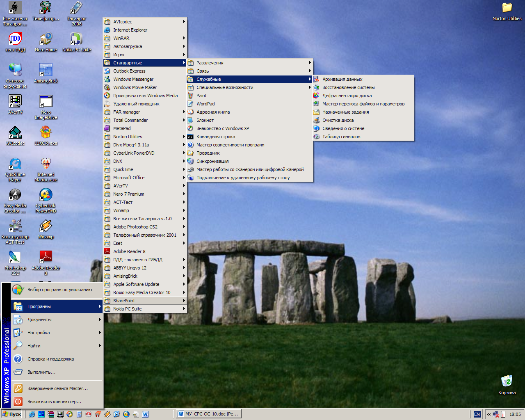The height and width of the screenshot is (420, 525).
Task: Launch Paint from the Стандартные menu
Action: pos(249,96)
